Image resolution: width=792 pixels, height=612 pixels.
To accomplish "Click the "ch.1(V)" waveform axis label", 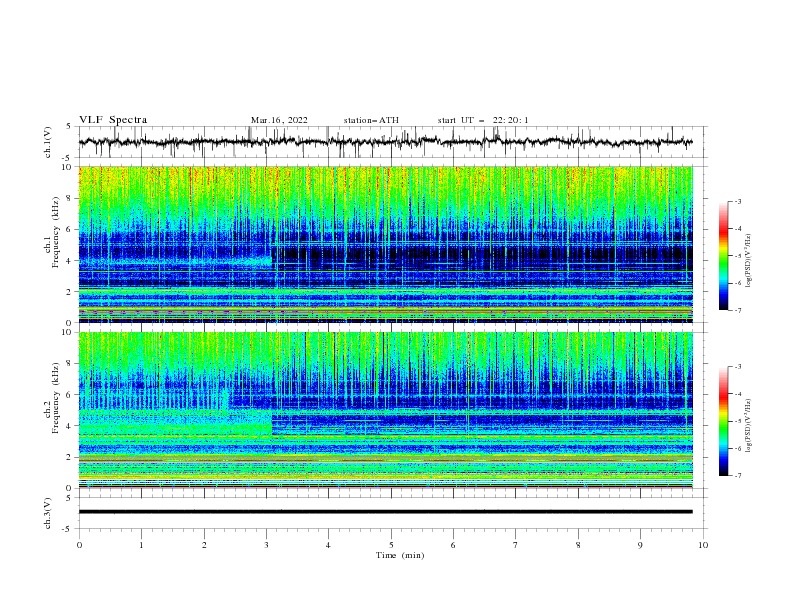I will pyautogui.click(x=48, y=142).
